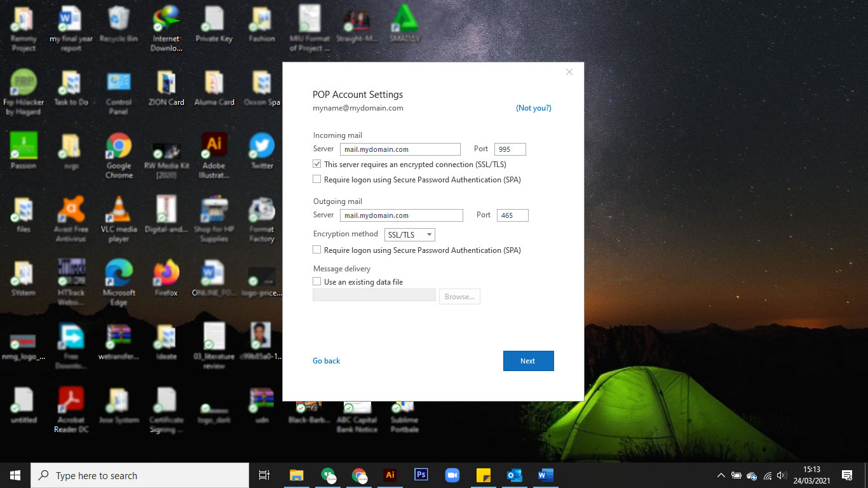Select the Acrobat Reader DC desktop icon
This screenshot has width=868, height=488.
[x=71, y=410]
